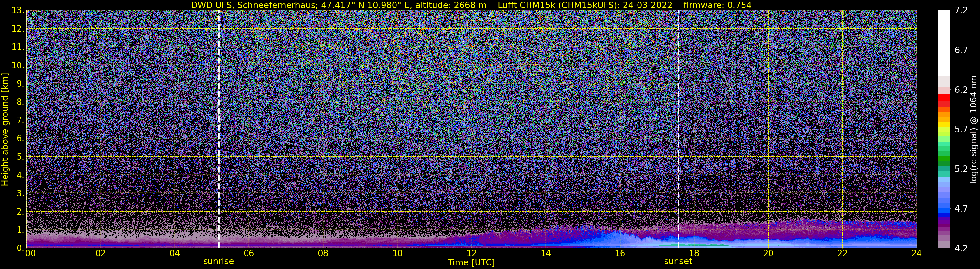Select the instrument name 'Lufft CHM15k (CHM15kUFS)'

click(x=558, y=5)
